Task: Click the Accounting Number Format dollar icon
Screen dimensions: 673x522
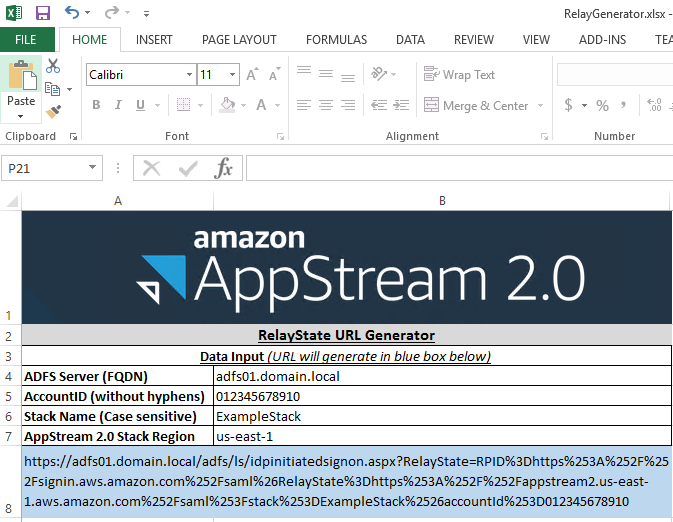Action: click(568, 105)
